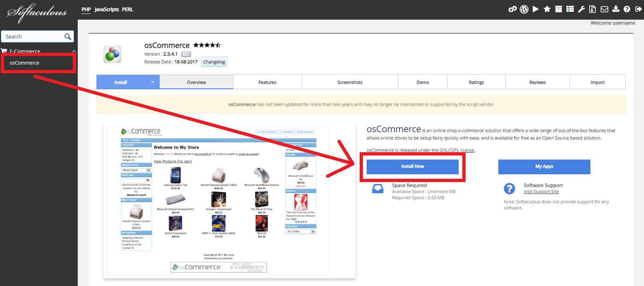Open the Features tab
The width and height of the screenshot is (644, 286).
pyautogui.click(x=268, y=82)
